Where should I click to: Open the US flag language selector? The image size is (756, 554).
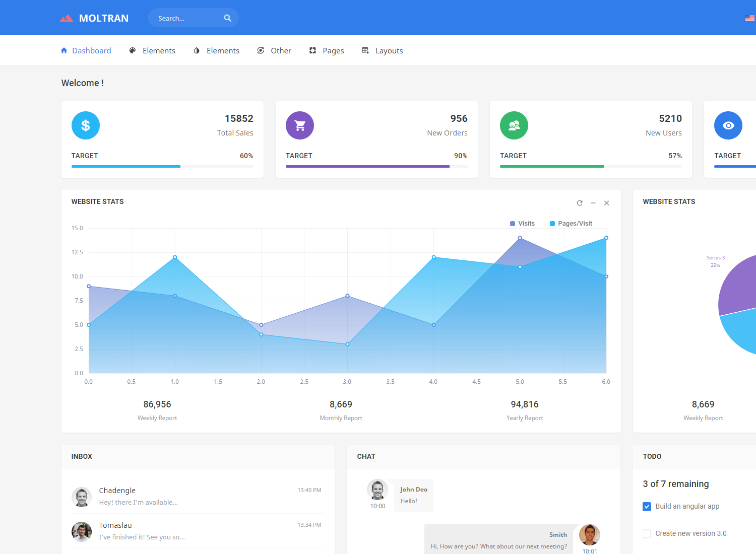pyautogui.click(x=750, y=18)
